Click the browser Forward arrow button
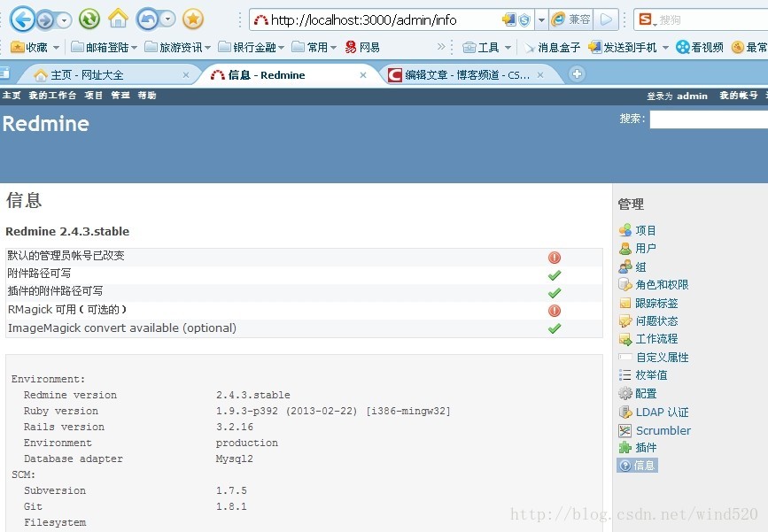 click(x=45, y=20)
